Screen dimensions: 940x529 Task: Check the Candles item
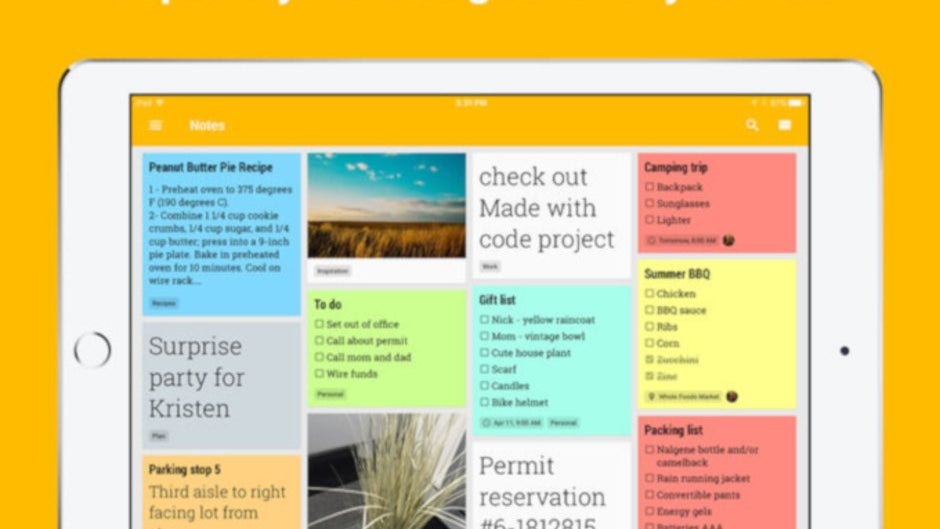click(x=484, y=386)
